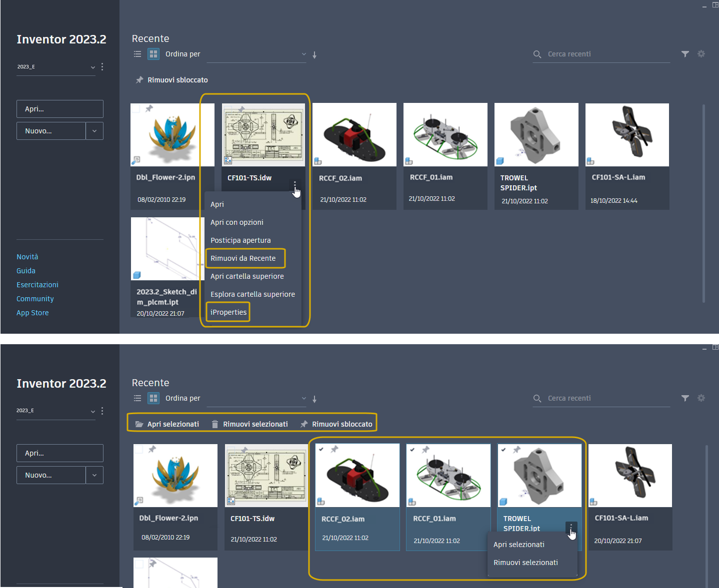This screenshot has height=588, width=719.
Task: Open the settings gear in the lower window
Action: click(701, 398)
